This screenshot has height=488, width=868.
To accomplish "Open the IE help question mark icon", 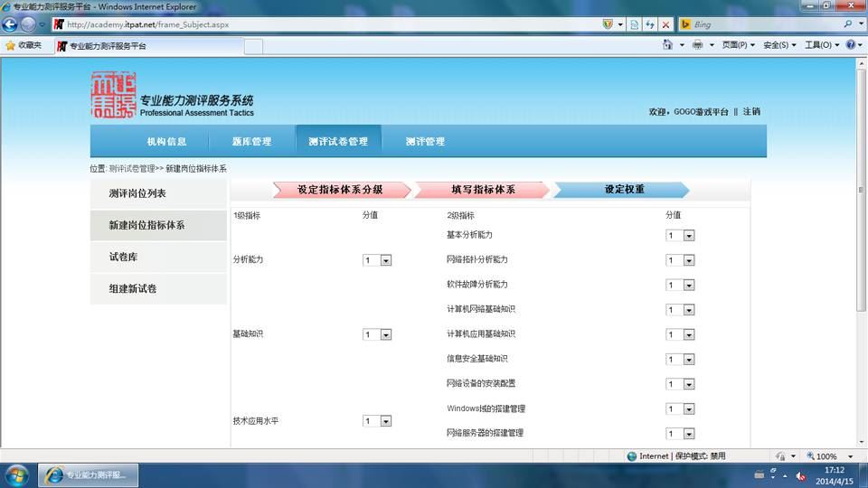I will click(x=851, y=45).
